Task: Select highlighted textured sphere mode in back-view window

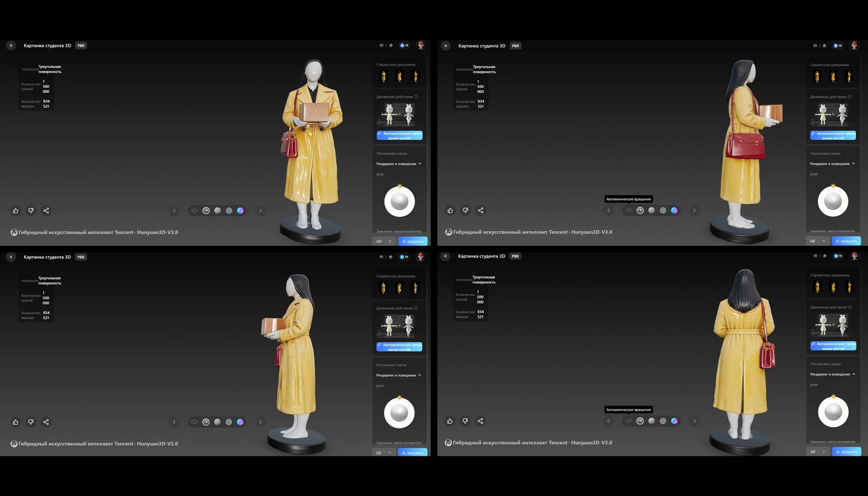Action: click(x=640, y=421)
